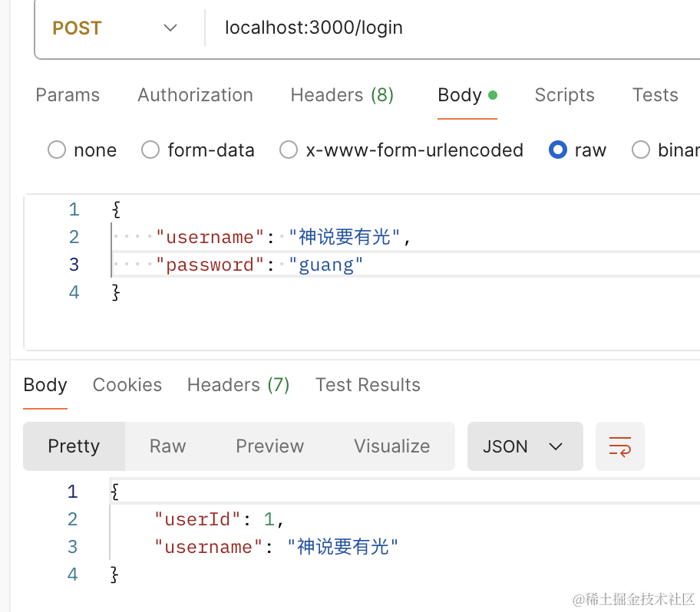Select the raw body radio button
Viewport: 700px width, 612px height.
tap(558, 150)
